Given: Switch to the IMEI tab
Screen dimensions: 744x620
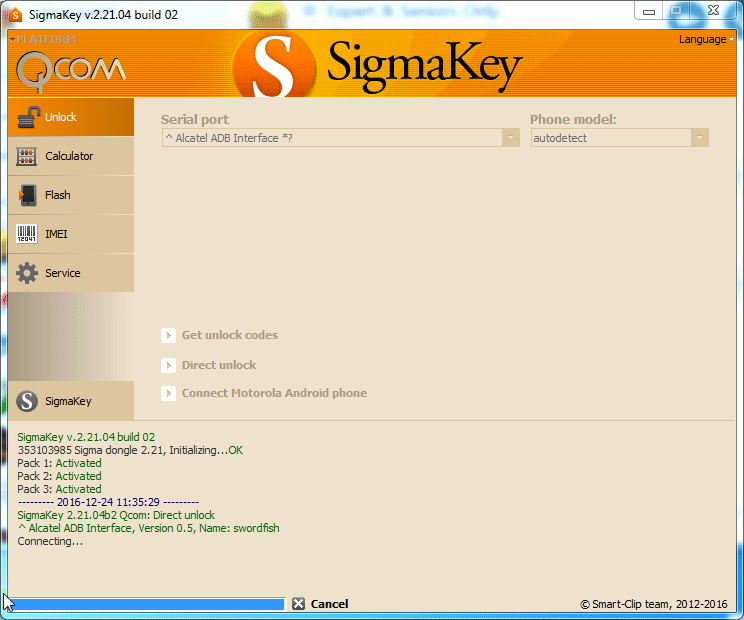Looking at the screenshot, I should coord(71,234).
